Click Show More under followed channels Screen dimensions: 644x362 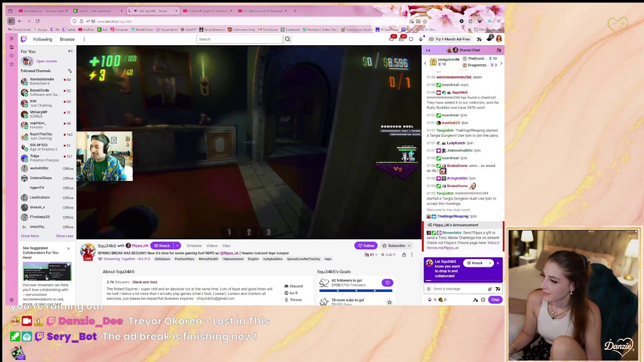click(30, 236)
